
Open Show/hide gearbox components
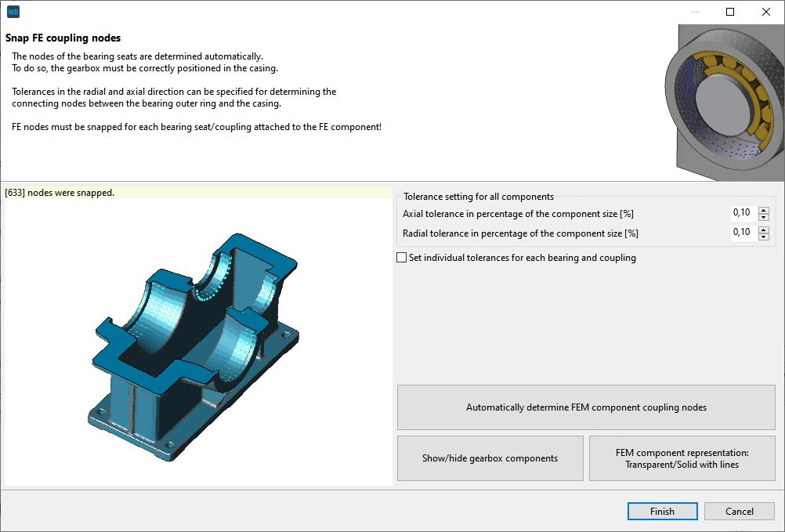tap(490, 458)
